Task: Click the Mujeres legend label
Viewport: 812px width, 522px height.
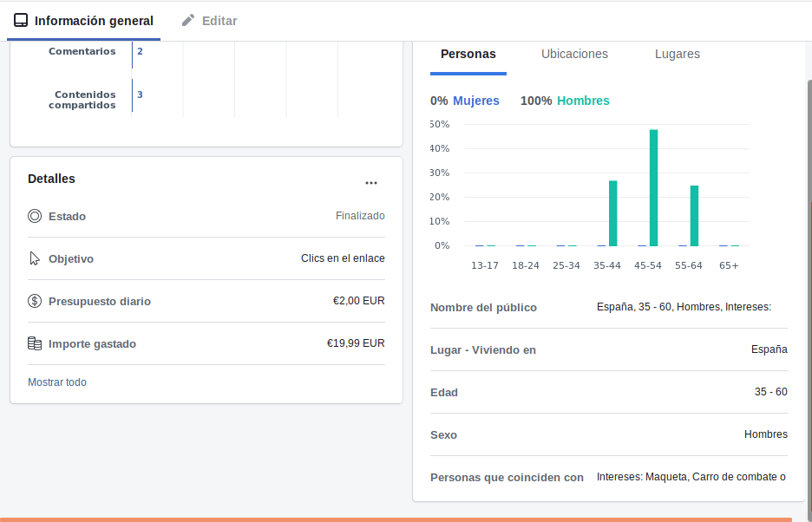Action: coord(476,101)
